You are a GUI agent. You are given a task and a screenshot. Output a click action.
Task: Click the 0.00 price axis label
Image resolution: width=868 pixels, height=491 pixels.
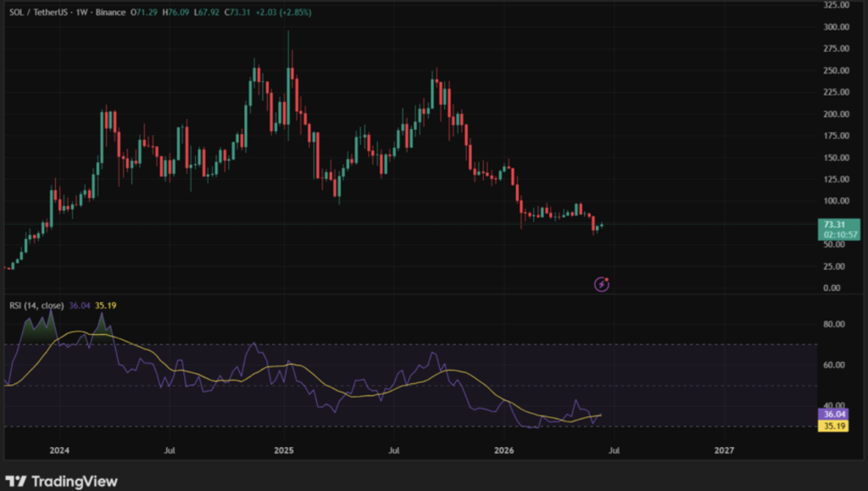832,287
